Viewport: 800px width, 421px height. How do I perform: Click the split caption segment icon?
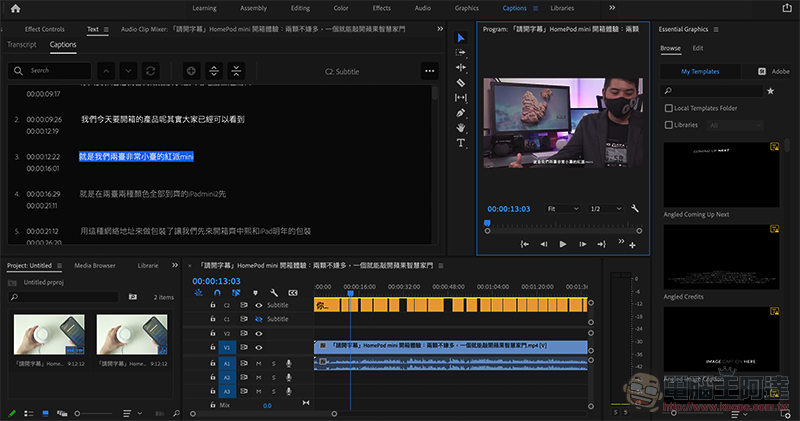click(213, 71)
